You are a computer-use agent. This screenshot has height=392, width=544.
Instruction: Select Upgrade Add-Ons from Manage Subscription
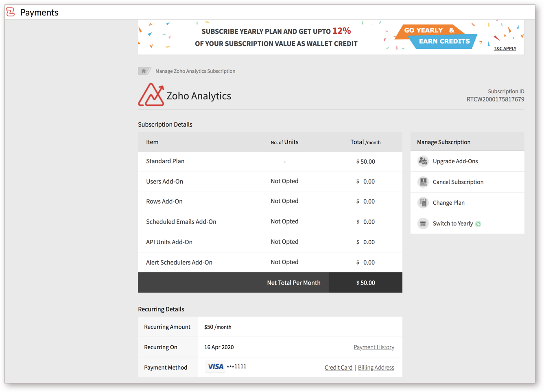tap(456, 161)
